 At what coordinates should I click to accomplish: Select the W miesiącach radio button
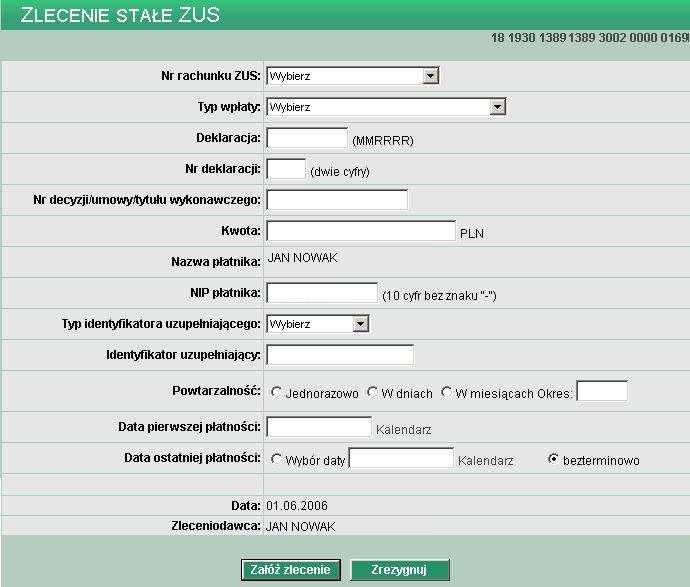[x=446, y=392]
